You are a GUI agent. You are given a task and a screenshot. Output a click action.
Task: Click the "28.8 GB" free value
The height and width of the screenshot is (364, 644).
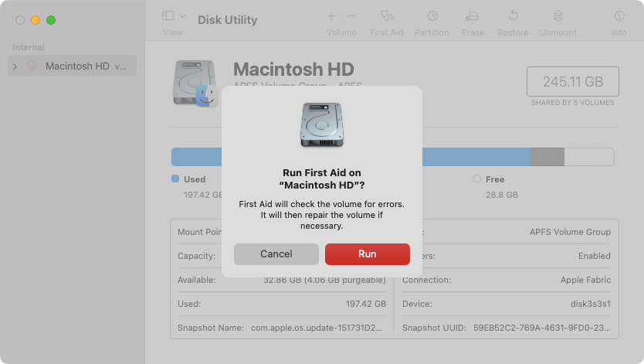pos(501,195)
